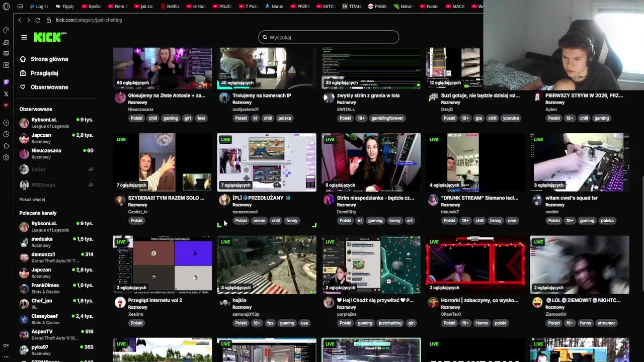644x362 pixels.
Task: Open the DRUNK STREAM thumbnail
Action: [x=475, y=162]
